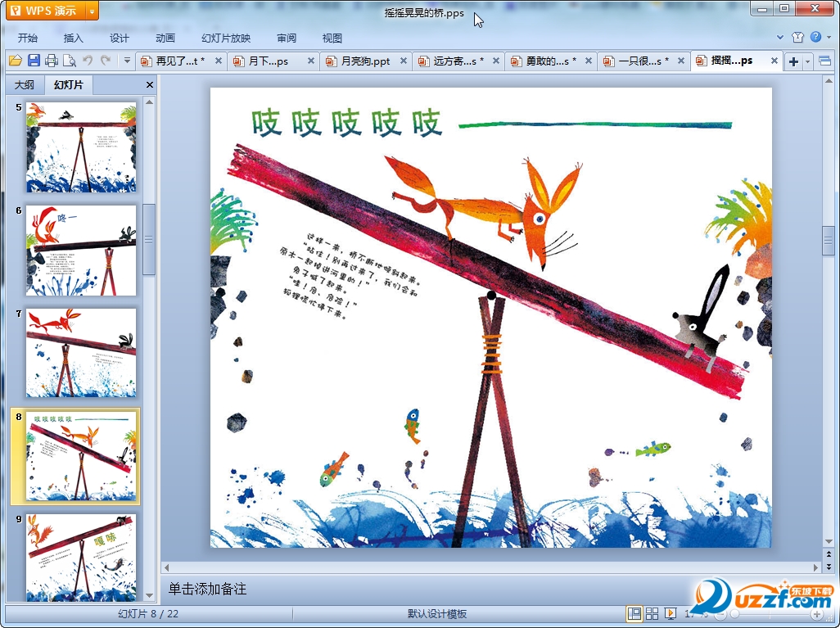Open the 开始 ribbon tab
Viewport: 840px width, 628px height.
(x=27, y=38)
